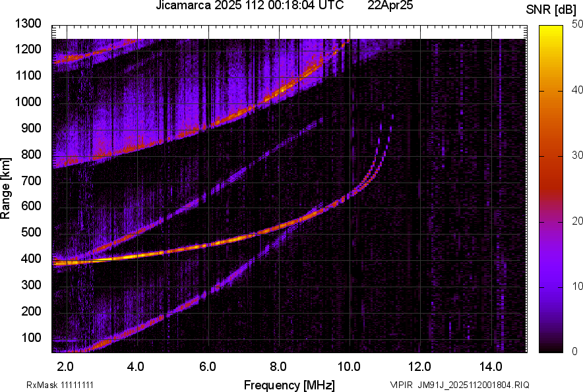This screenshot has width=583, height=392.
Task: Click the colorbar tick label "40"
Action: pos(578,90)
